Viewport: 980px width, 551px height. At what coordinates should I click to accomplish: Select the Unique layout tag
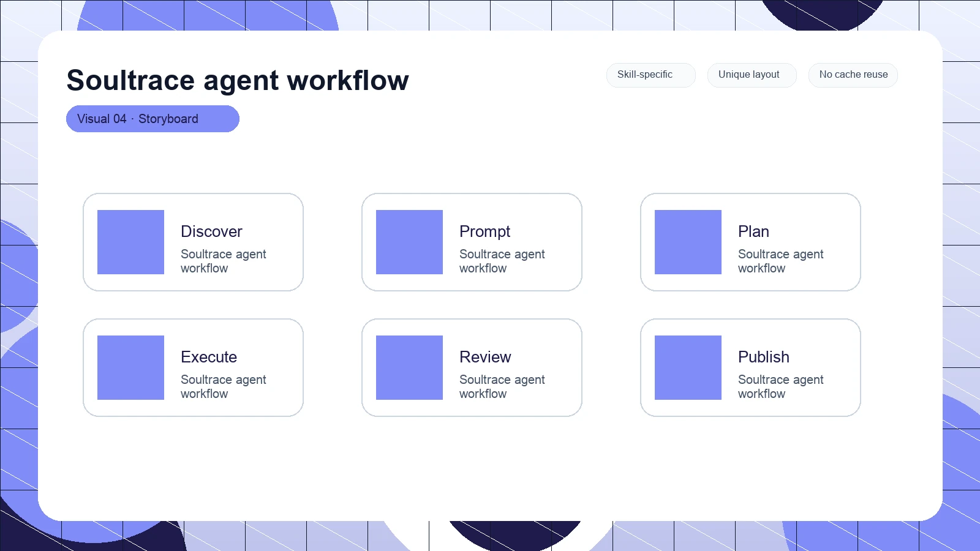(x=752, y=75)
